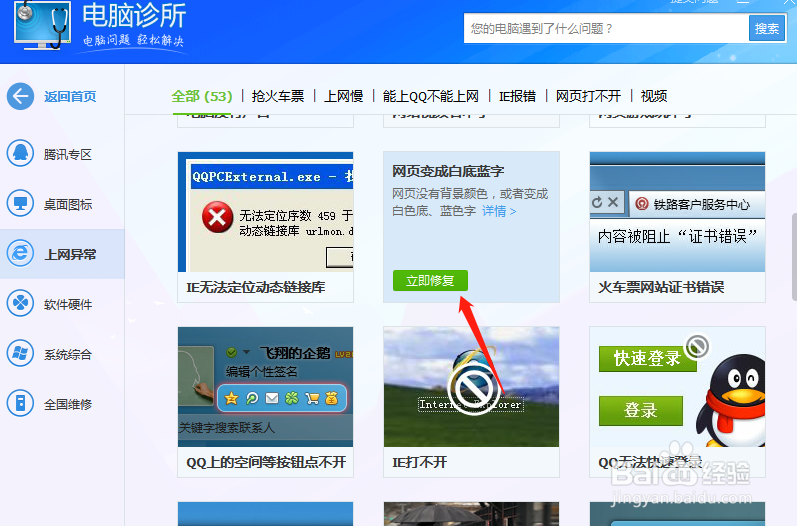Image resolution: width=797 pixels, height=526 pixels.
Task: Open the IE打不开 thumbnail
Action: [x=471, y=387]
